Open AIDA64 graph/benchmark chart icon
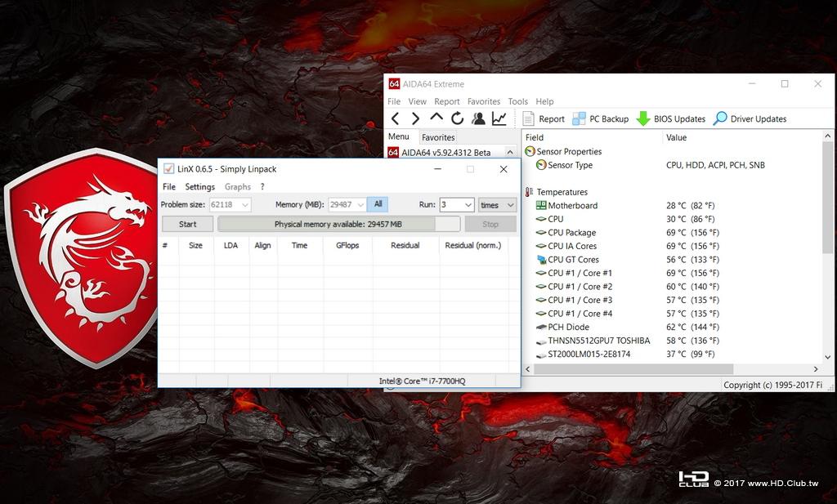This screenshot has width=837, height=504. 499,118
